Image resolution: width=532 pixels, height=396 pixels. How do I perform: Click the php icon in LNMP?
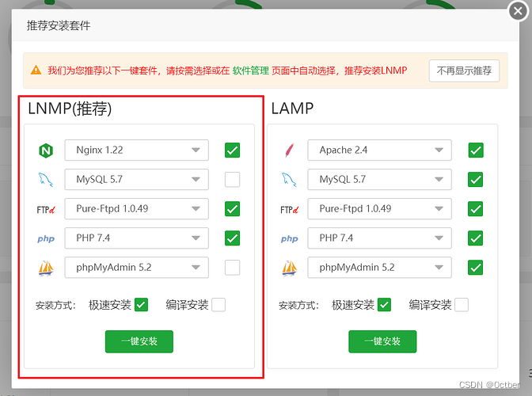pyautogui.click(x=46, y=239)
